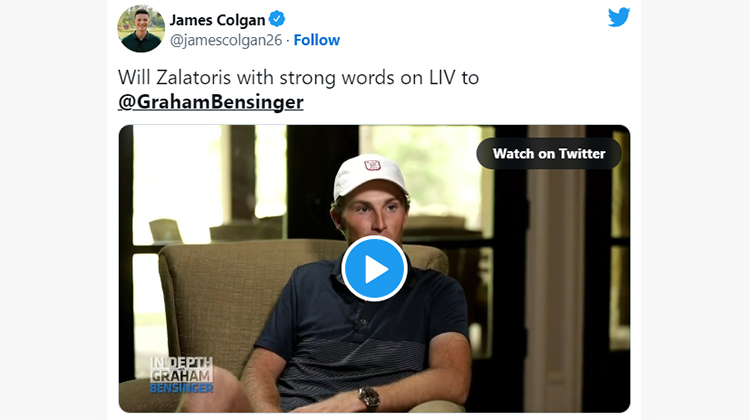Click the word LIV in the tweet

pos(442,77)
